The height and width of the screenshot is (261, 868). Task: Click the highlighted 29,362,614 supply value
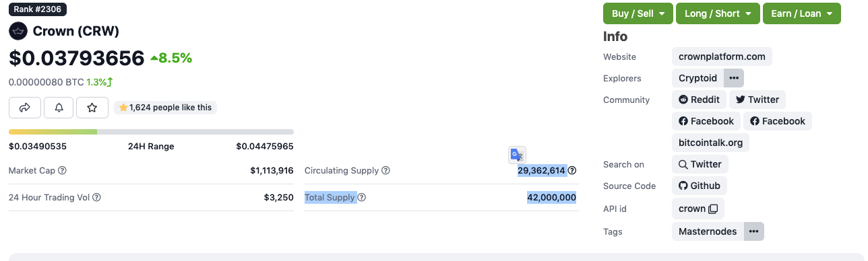point(542,171)
